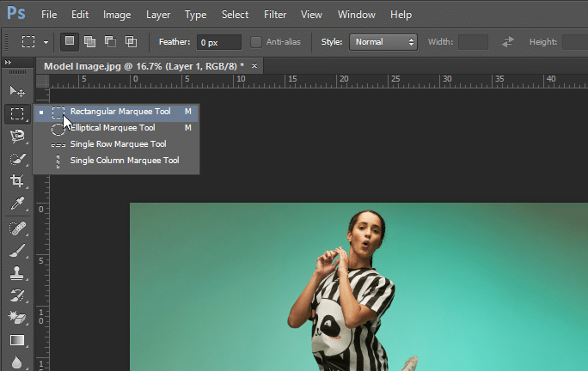
Task: Select the Lasso tool in the toolbar
Action: 16,136
